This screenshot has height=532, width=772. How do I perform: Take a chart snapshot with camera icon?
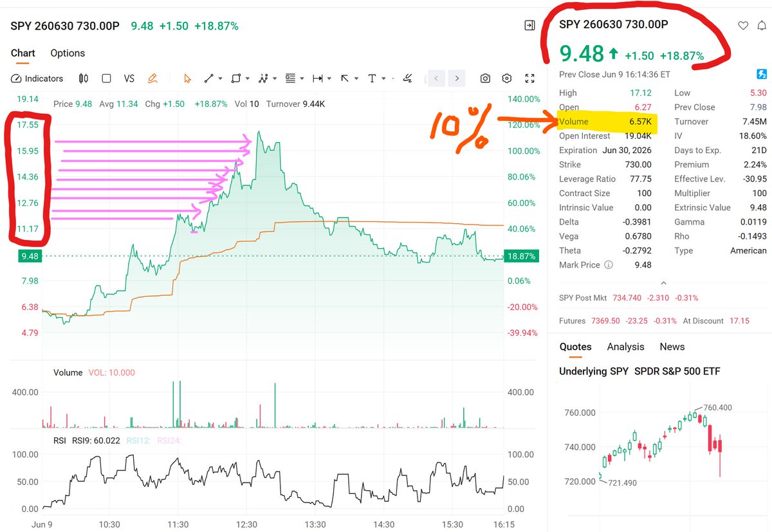[x=485, y=78]
